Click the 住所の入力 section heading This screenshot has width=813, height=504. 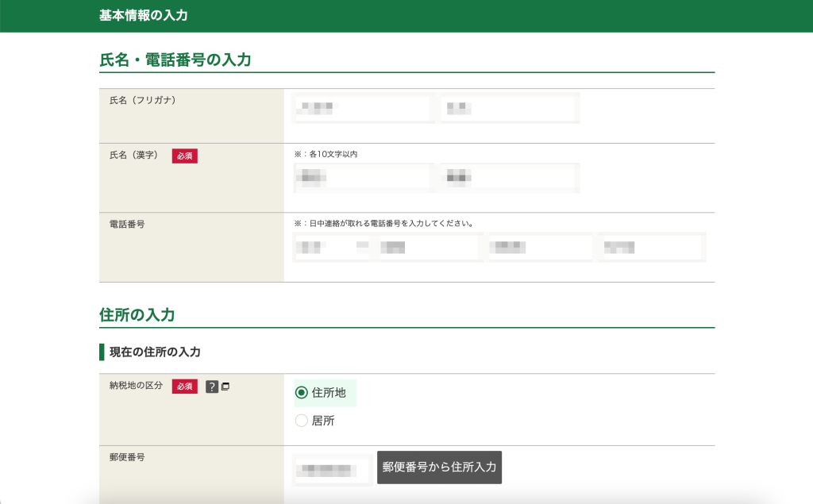coord(137,315)
